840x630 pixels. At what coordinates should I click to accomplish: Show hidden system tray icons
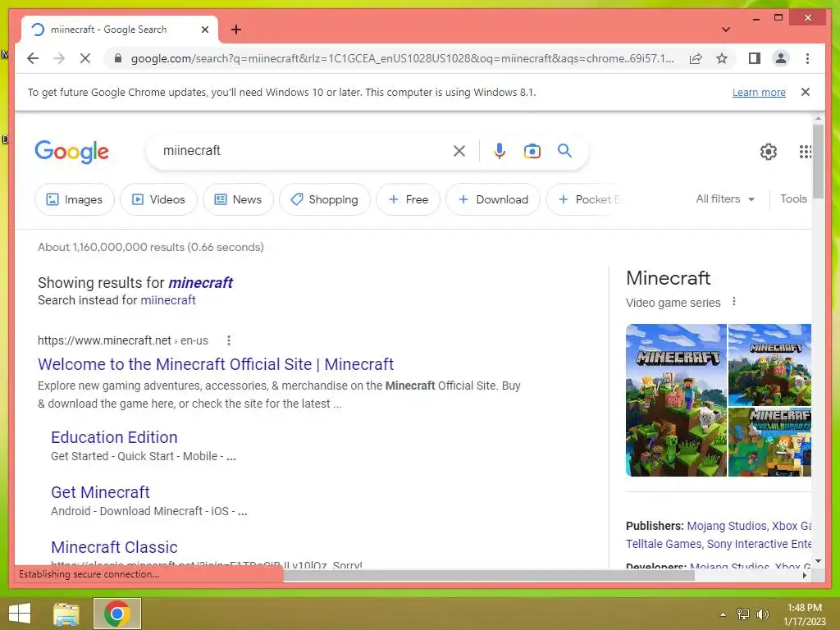[x=723, y=614]
